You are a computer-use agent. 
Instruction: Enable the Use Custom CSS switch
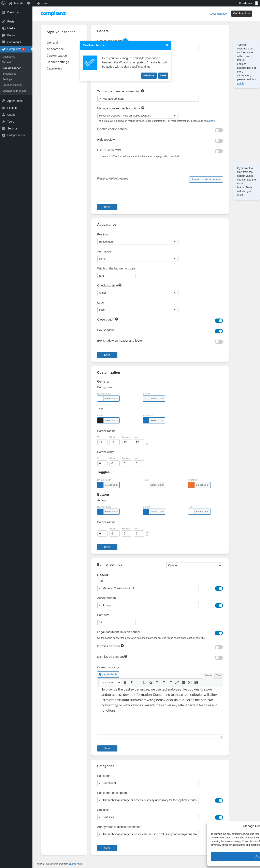coord(219,151)
